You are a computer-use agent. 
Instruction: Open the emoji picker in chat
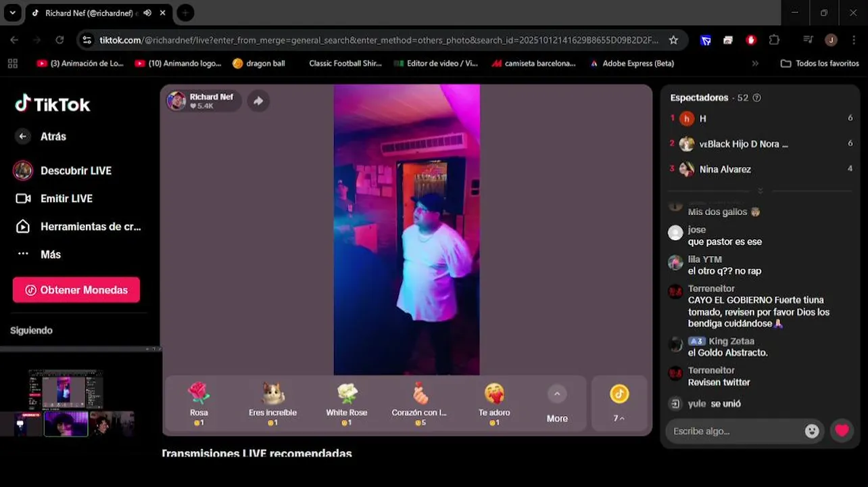coord(812,431)
